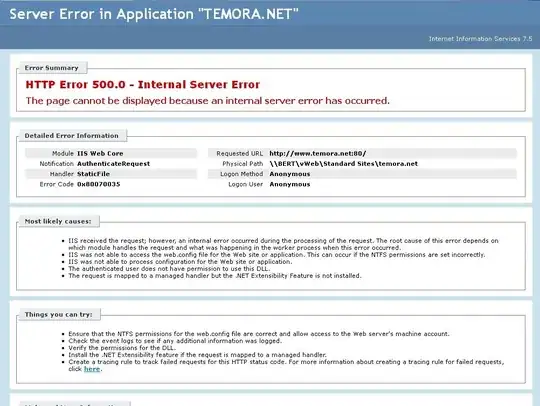Select the requested URL http://www.temora.net:80/
This screenshot has width=540, height=406.
point(318,154)
